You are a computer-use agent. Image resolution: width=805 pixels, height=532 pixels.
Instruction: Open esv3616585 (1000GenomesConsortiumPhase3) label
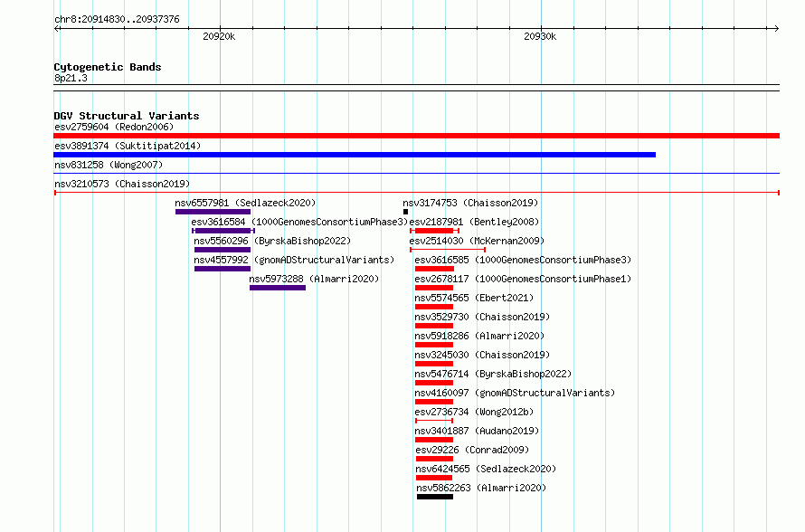coord(523,260)
